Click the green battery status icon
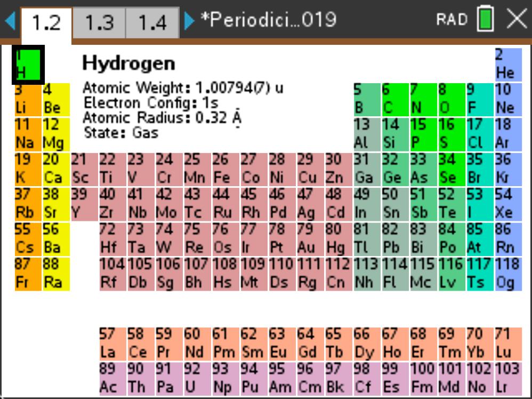Image resolution: width=532 pixels, height=399 pixels. pos(485,20)
